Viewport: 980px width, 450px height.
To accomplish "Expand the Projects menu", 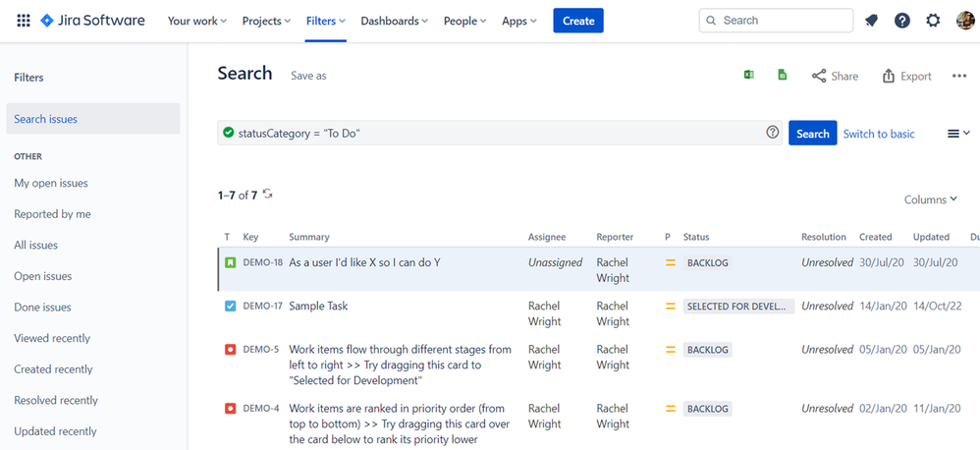I will (266, 21).
